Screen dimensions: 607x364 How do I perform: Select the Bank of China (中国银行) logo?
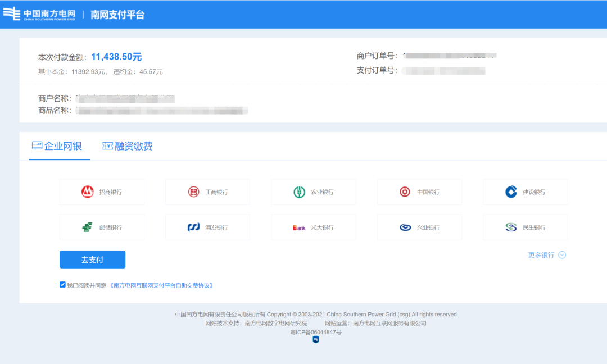(405, 192)
